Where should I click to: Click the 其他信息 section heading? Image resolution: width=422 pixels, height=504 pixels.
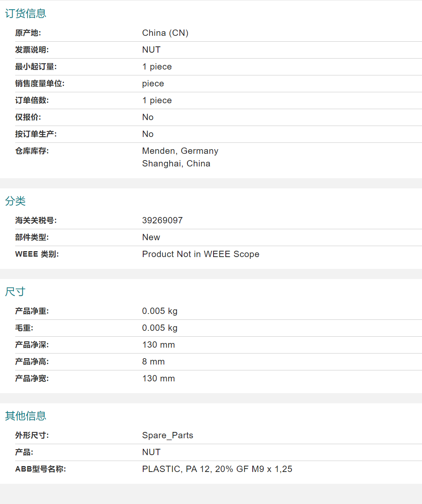coord(26,416)
